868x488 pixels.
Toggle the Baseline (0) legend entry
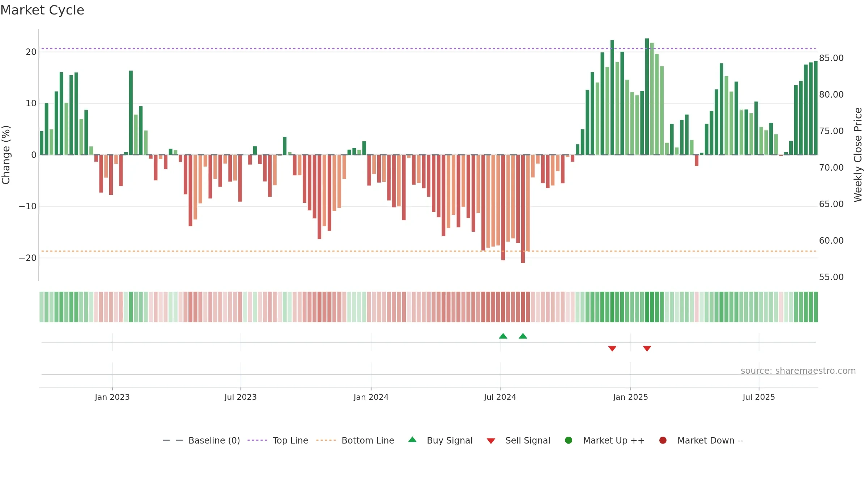(201, 440)
